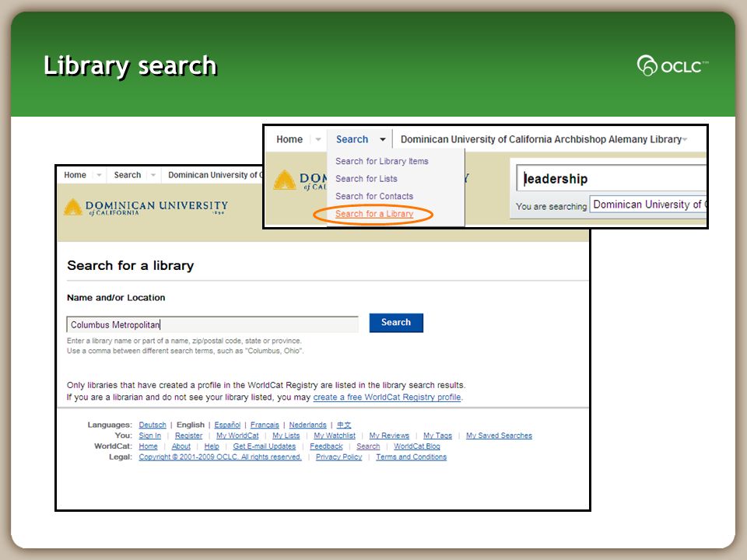The image size is (747, 560).
Task: Open the Search menu in the top inset
Action: [x=352, y=139]
